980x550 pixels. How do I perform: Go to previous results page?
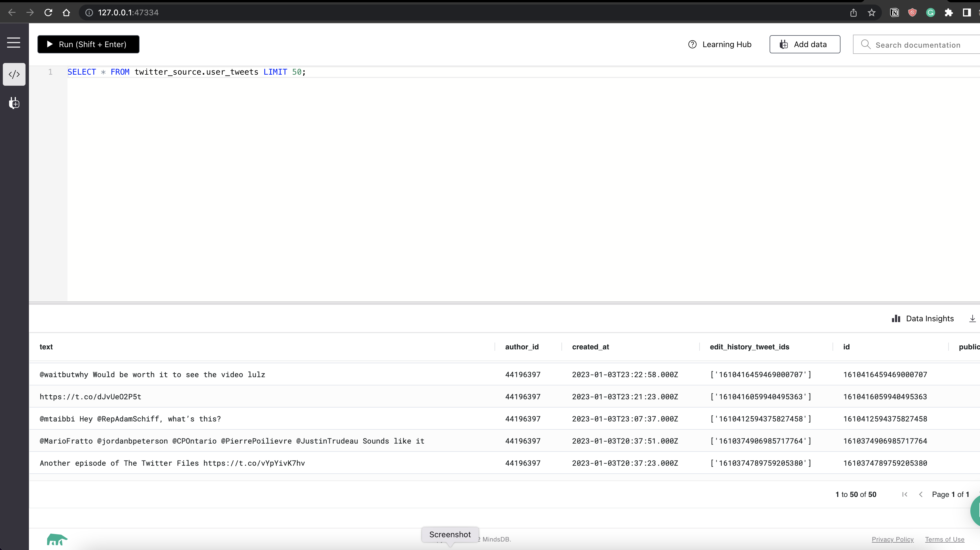pos(921,494)
